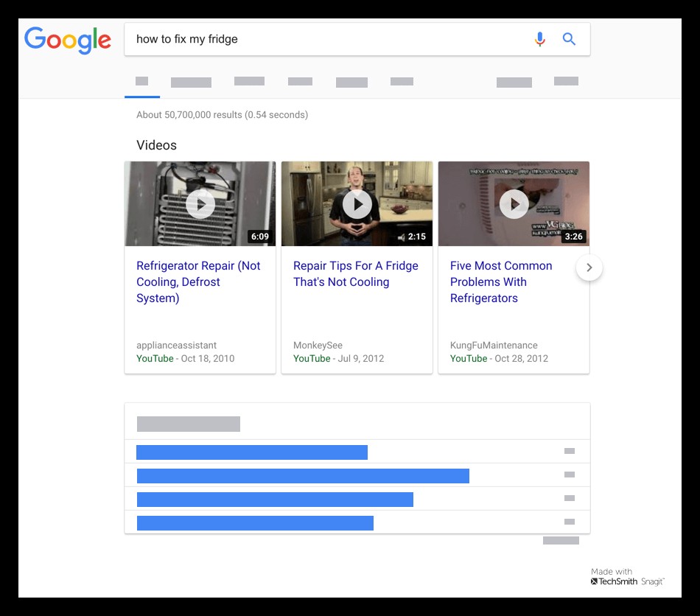700x616 pixels.
Task: Expand more videos with the right arrow
Action: click(x=589, y=268)
